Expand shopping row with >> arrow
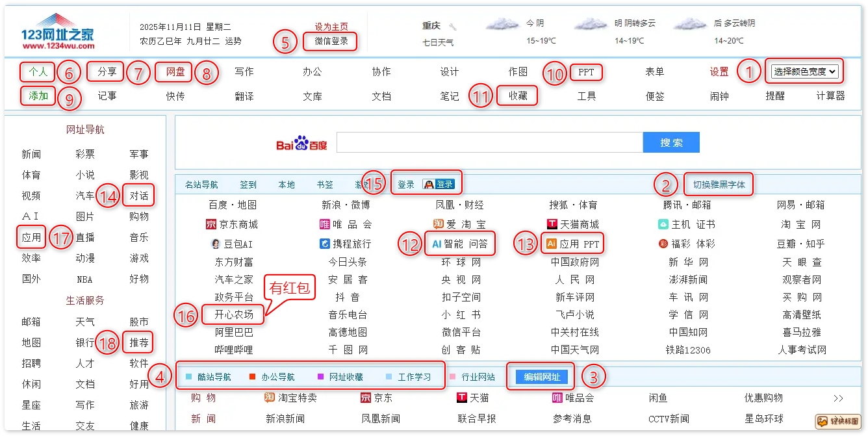 838,398
